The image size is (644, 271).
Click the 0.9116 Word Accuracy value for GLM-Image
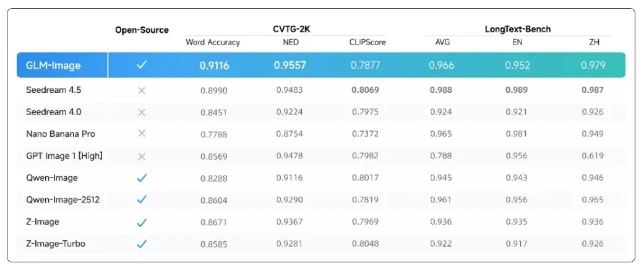(x=214, y=65)
